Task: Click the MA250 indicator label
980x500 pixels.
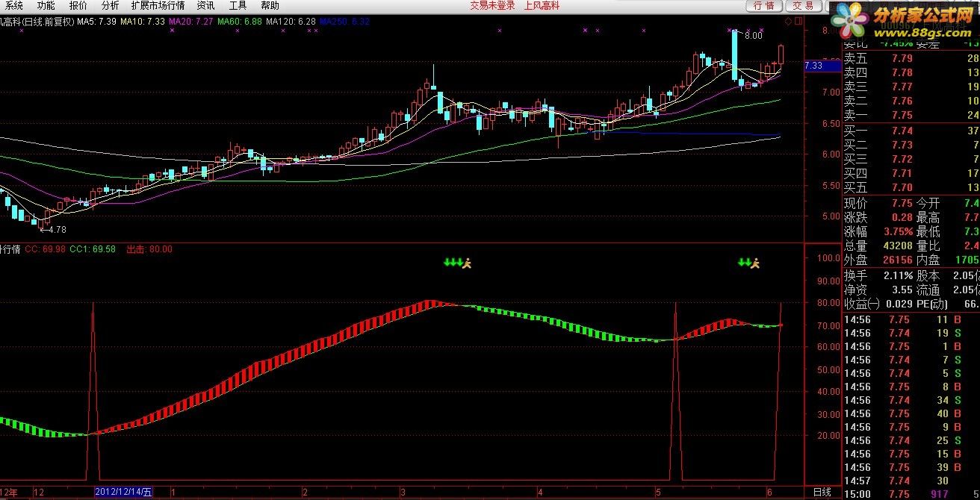Action: (344, 22)
